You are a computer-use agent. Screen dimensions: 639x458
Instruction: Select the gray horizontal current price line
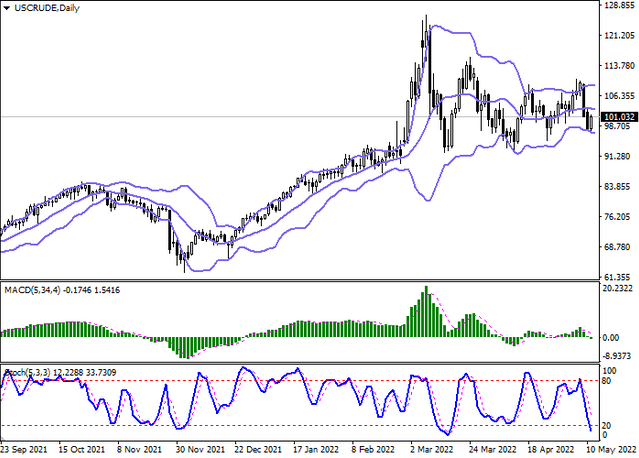(300, 117)
